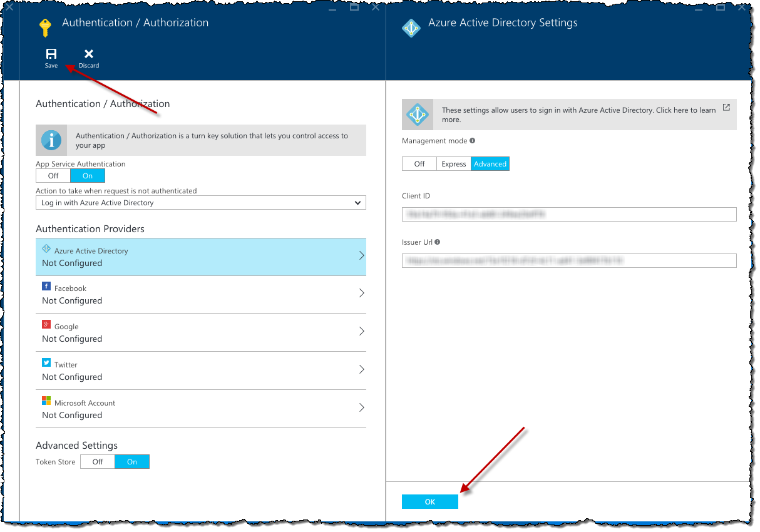Select the Microsoft Account Not Configured row
Viewport: 760px width, 532px height.
(x=201, y=409)
